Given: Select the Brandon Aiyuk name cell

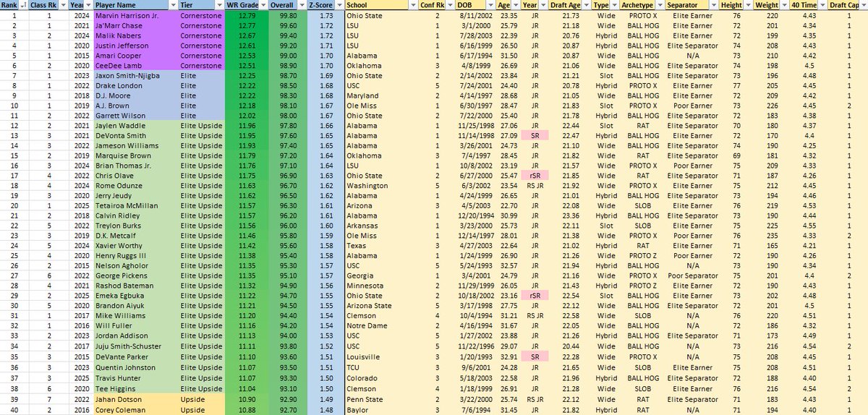Looking at the screenshot, I should [x=135, y=307].
